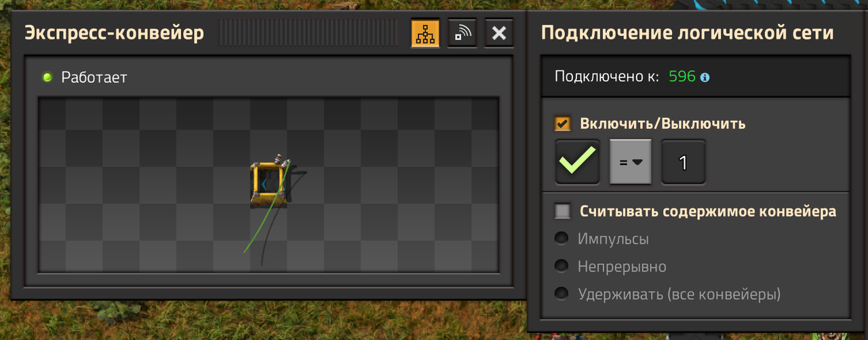Click the Подключено к label
The width and height of the screenshot is (868, 340).
click(x=607, y=77)
